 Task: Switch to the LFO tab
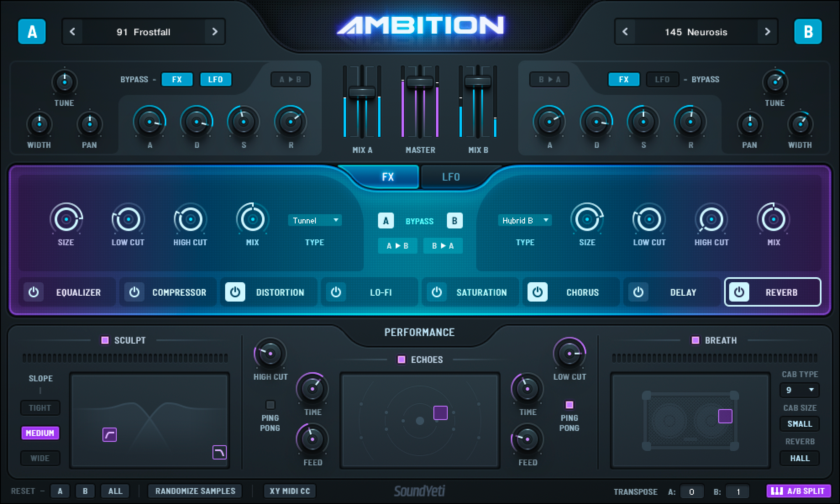(x=451, y=177)
